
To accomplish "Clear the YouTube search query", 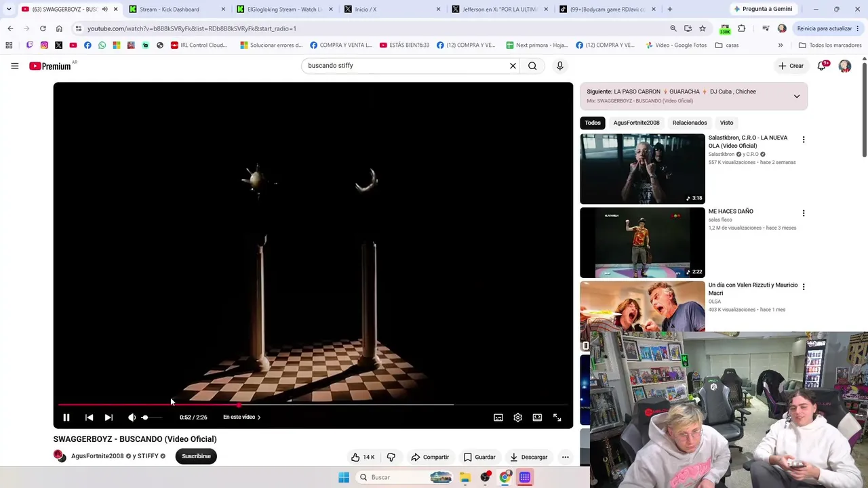I will click(x=513, y=66).
